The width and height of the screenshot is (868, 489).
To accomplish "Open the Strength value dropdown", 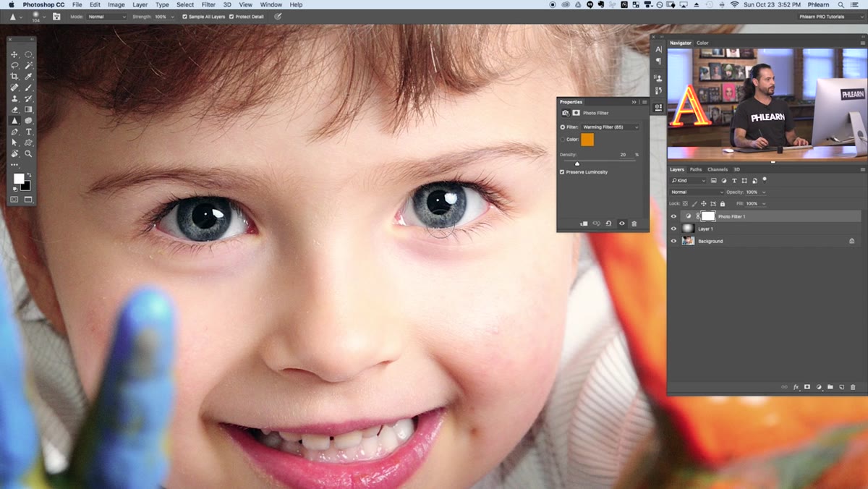I will tap(173, 17).
